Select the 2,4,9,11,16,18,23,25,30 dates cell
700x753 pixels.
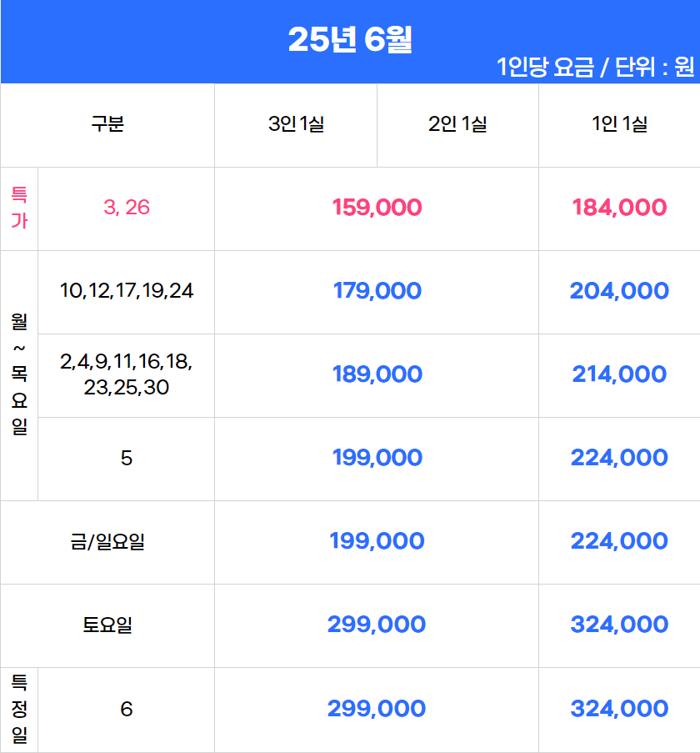point(126,374)
